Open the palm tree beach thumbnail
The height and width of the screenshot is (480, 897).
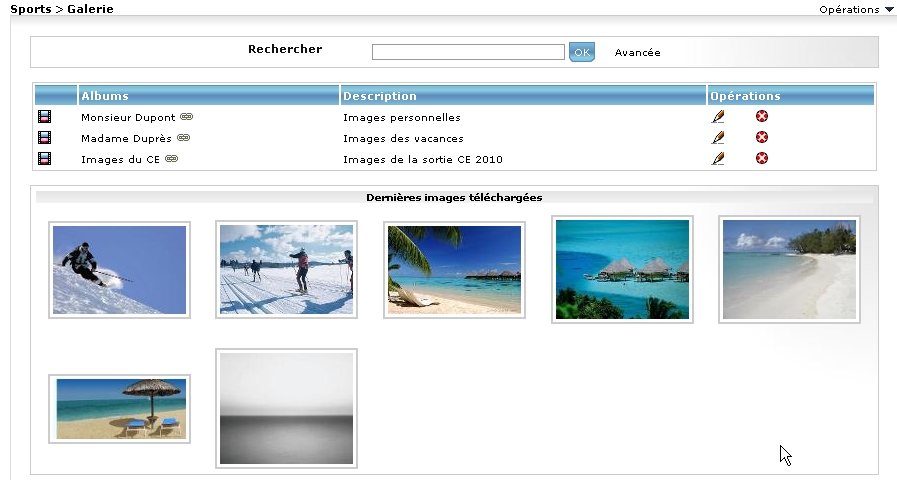(x=454, y=270)
